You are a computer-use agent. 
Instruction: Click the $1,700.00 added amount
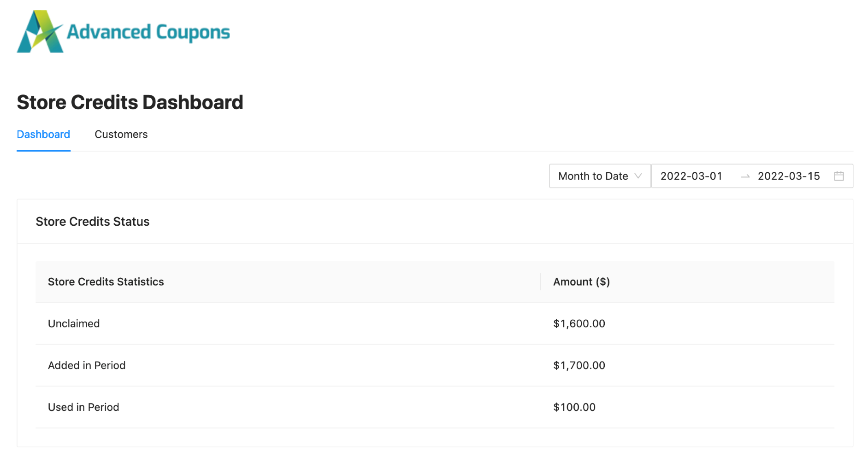pyautogui.click(x=579, y=365)
